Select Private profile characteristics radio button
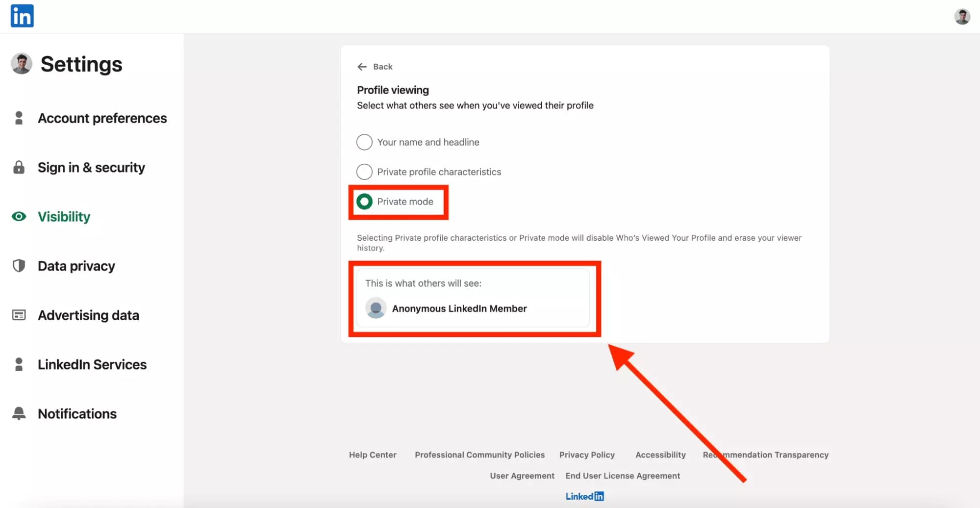Screen dimensions: 980x508 pyautogui.click(x=364, y=172)
